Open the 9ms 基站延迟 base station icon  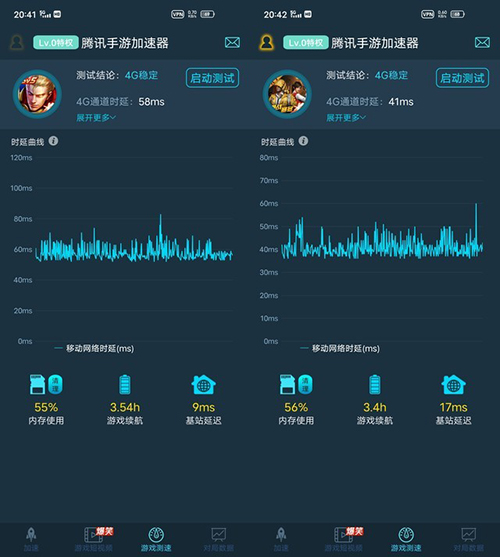tap(203, 385)
